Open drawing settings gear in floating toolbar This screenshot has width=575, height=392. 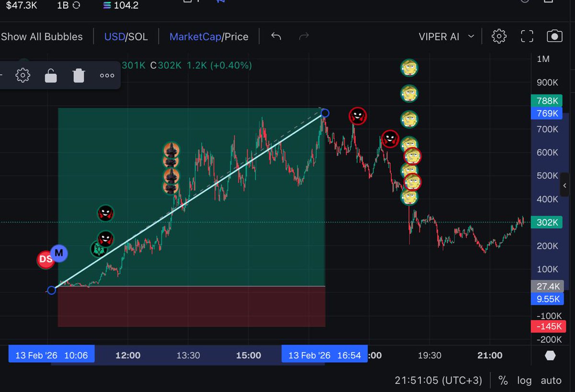[23, 75]
